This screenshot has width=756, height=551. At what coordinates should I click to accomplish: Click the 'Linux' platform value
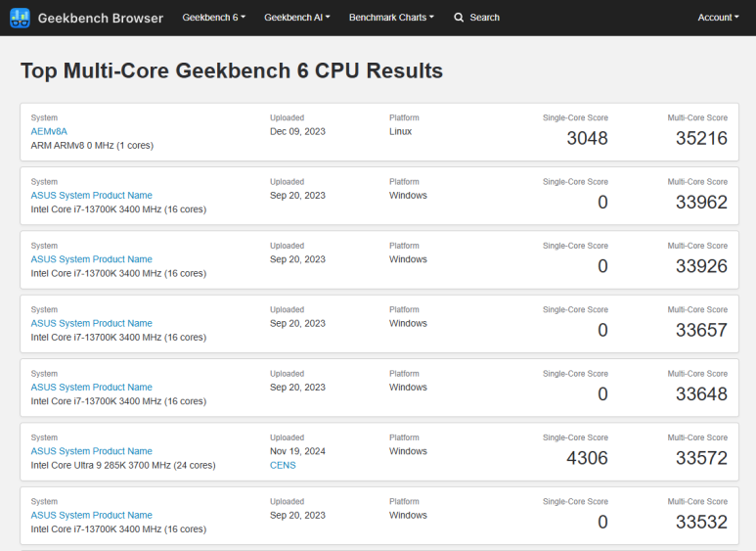pos(401,131)
